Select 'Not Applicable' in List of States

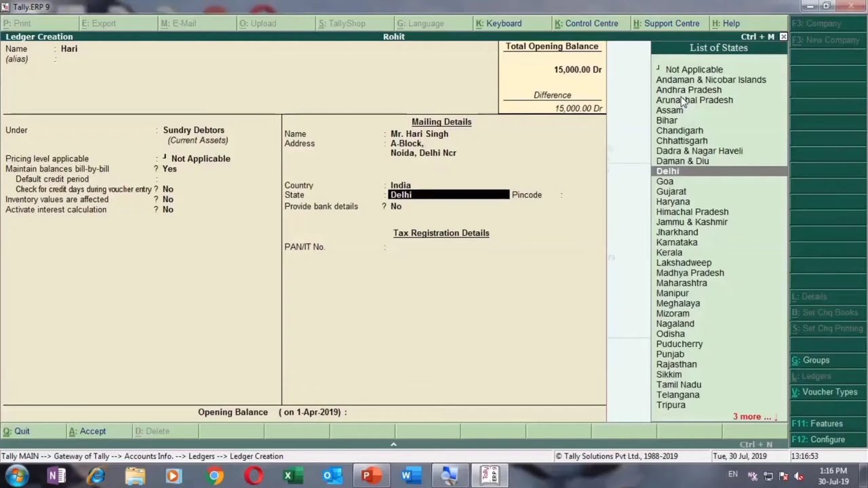[x=694, y=69]
